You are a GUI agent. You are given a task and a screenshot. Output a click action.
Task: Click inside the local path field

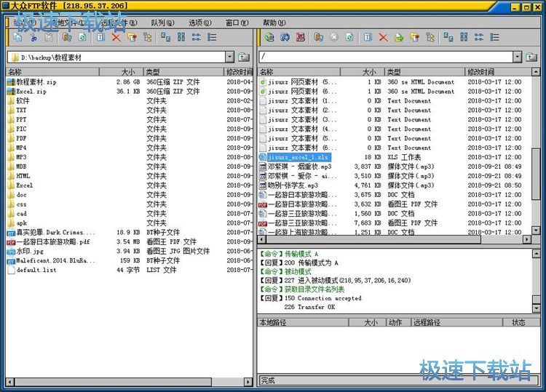point(116,57)
